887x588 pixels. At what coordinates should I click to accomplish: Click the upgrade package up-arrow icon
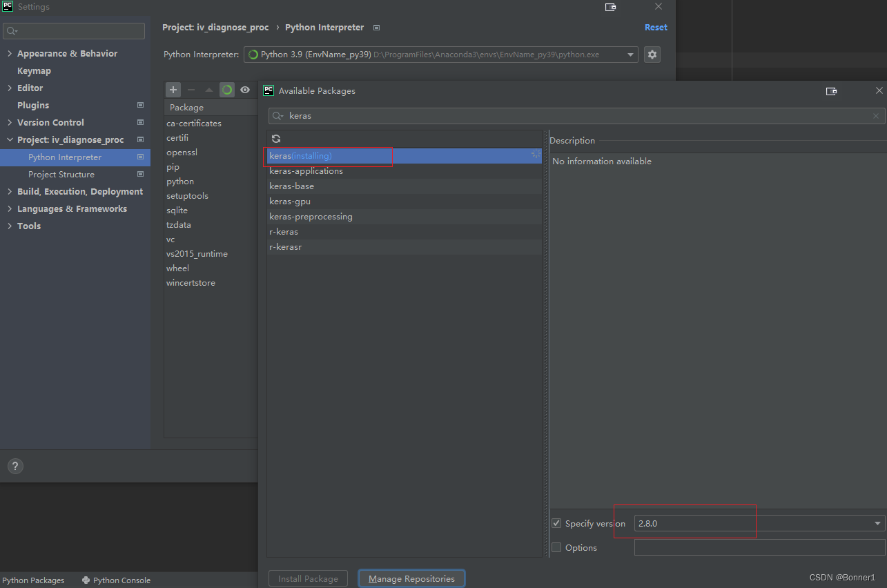(209, 90)
